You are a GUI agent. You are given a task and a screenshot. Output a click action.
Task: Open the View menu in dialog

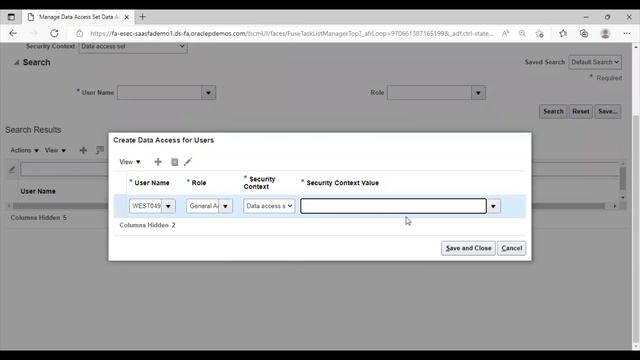130,162
